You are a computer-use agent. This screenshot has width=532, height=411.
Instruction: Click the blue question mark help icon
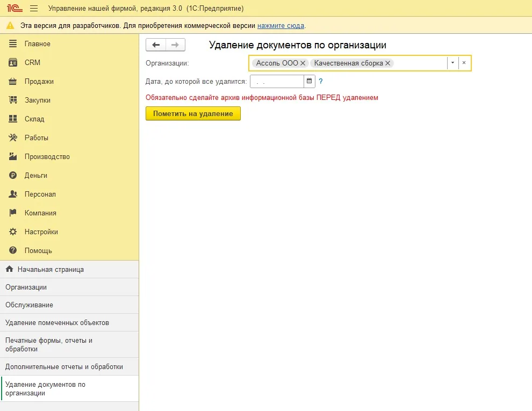tap(321, 81)
